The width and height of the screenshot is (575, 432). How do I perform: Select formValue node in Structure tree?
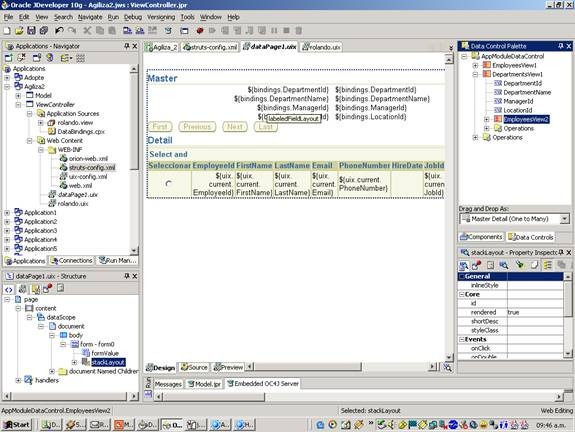(x=105, y=353)
